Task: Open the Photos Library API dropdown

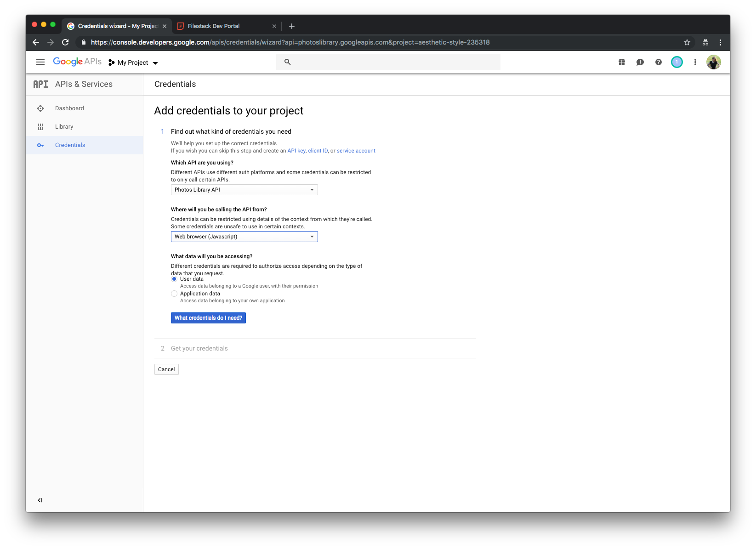Action: click(x=244, y=190)
